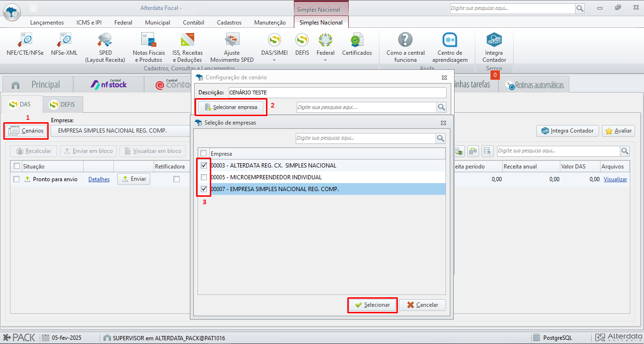The height and width of the screenshot is (344, 644).
Task: Open the Empresa combo box in the DAS tab
Action: [x=120, y=131]
